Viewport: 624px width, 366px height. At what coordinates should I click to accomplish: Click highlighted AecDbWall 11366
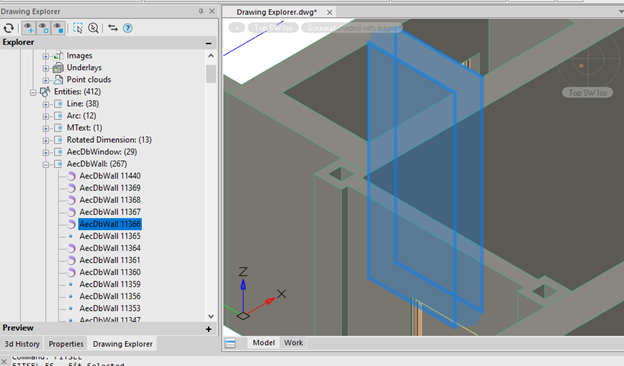[x=110, y=224]
